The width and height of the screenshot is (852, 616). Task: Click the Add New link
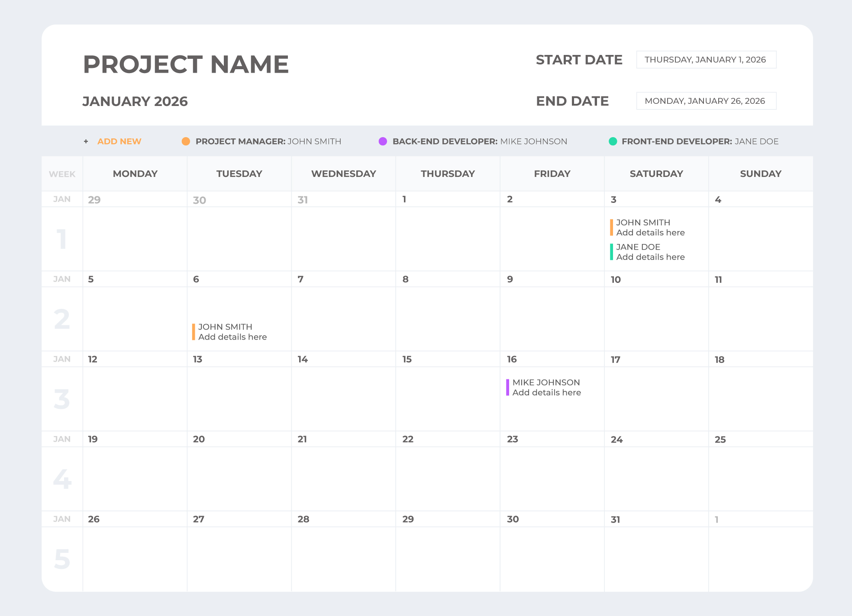pos(119,141)
